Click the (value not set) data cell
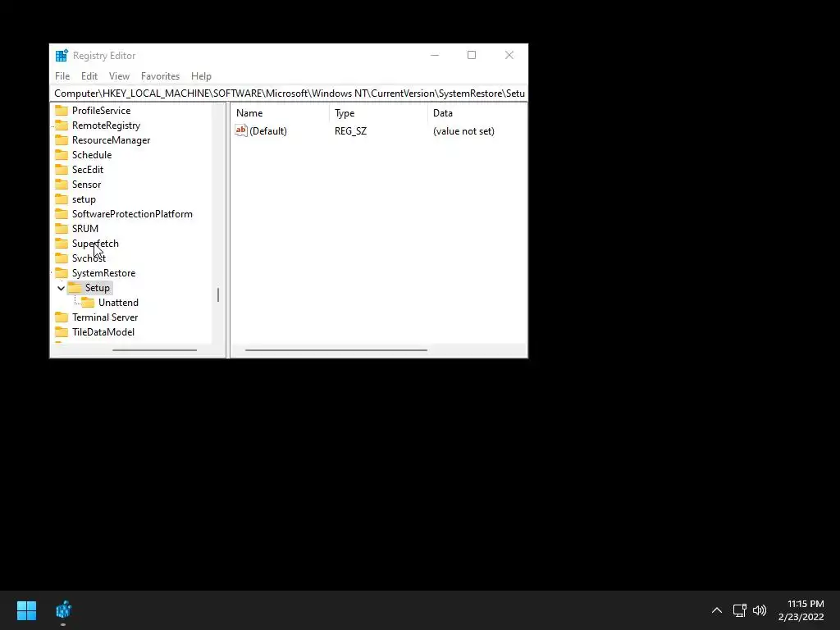 point(463,131)
